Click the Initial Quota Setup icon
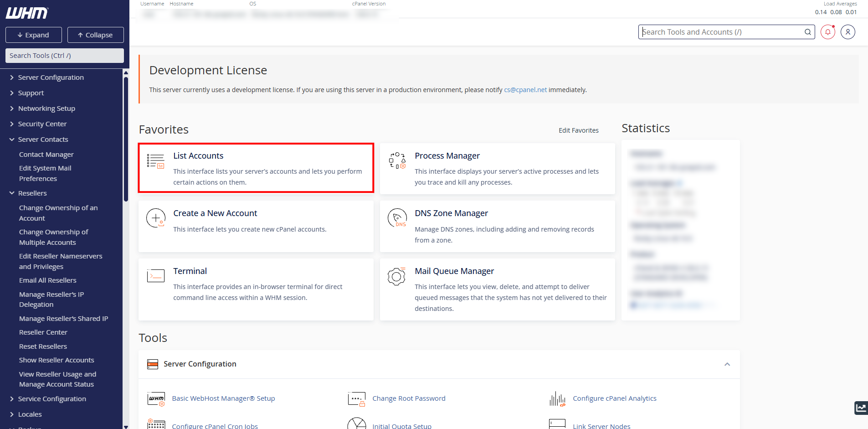The image size is (868, 429). coord(357,424)
